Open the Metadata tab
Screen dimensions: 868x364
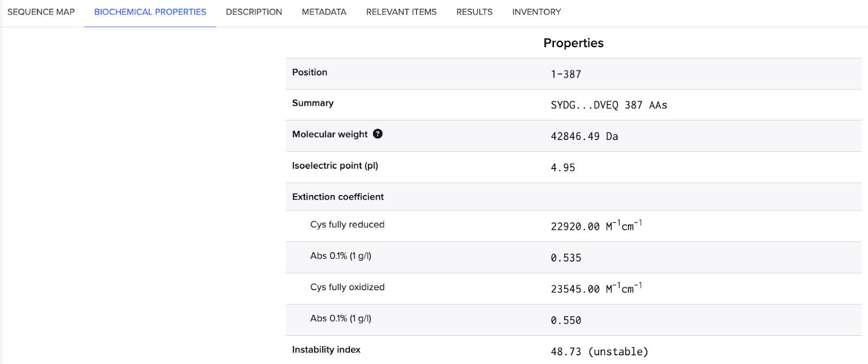click(x=324, y=12)
